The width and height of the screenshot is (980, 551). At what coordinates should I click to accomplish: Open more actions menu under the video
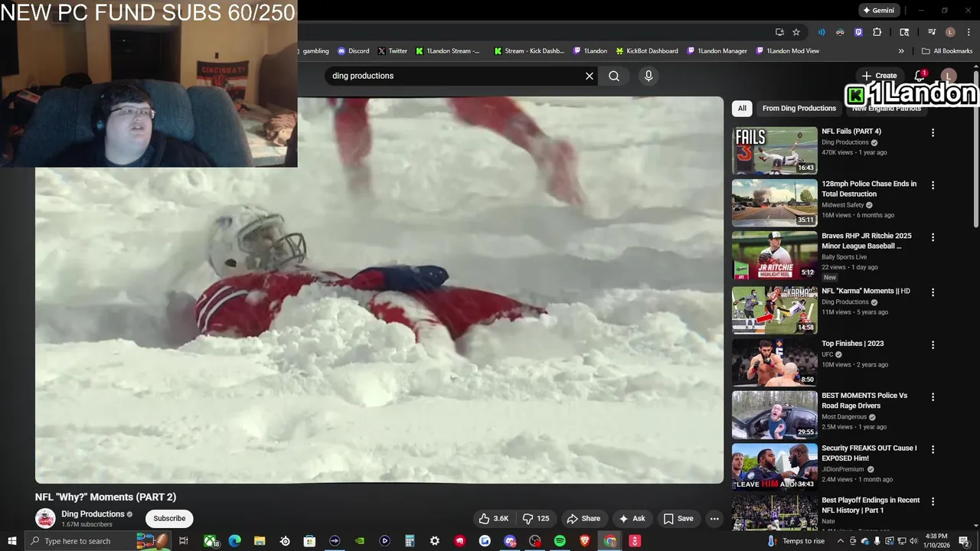(x=714, y=518)
